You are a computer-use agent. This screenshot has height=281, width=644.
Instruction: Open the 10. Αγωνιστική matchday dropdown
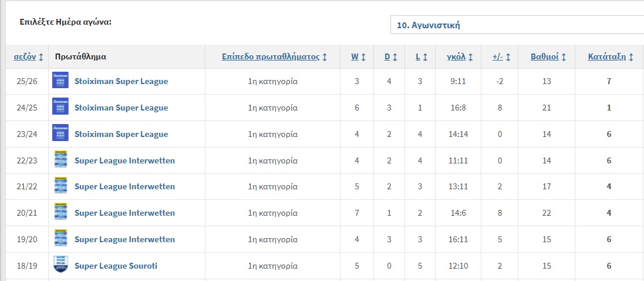pos(517,25)
